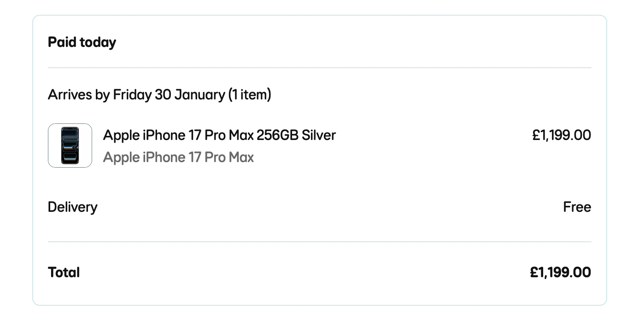Open the Apple iPhone 17 Pro Max 256GB Silver title
The height and width of the screenshot is (315, 644).
tap(219, 135)
